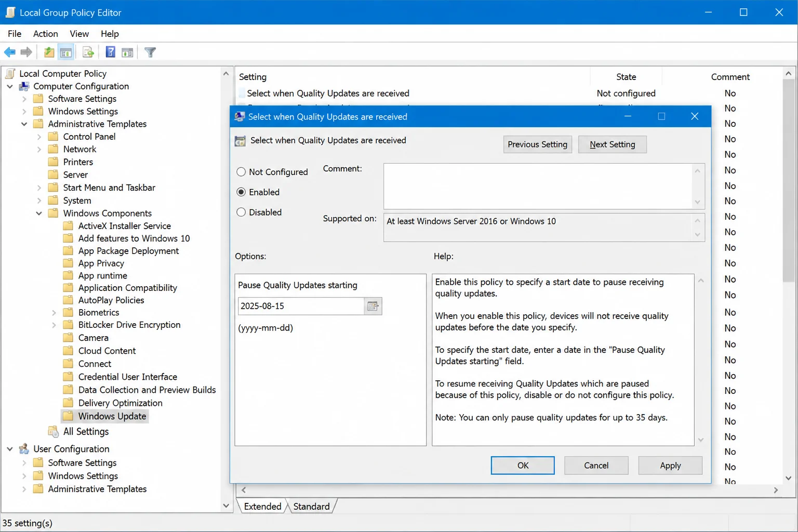Click the Next Setting button
The height and width of the screenshot is (532, 798).
(x=613, y=144)
